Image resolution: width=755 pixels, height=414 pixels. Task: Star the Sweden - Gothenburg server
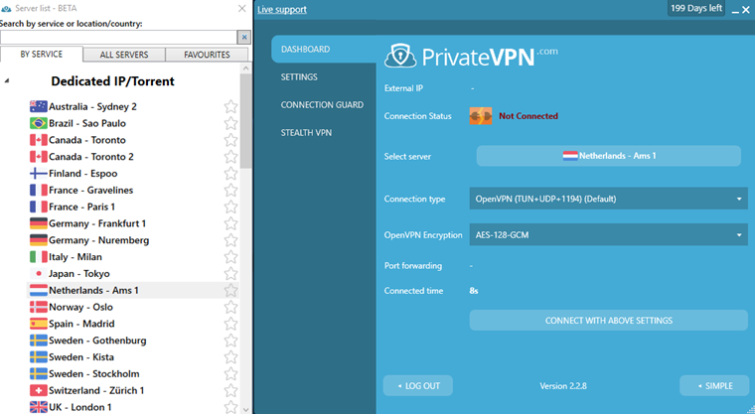pyautogui.click(x=231, y=340)
